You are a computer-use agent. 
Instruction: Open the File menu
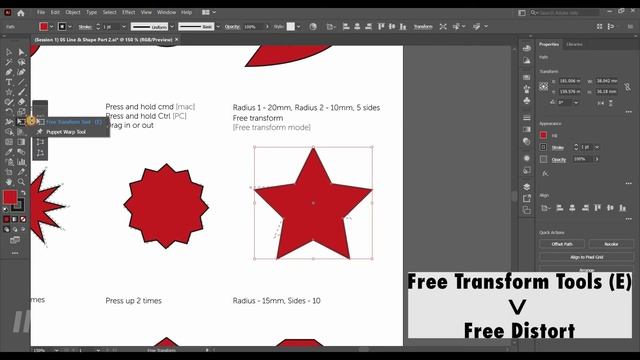click(41, 12)
